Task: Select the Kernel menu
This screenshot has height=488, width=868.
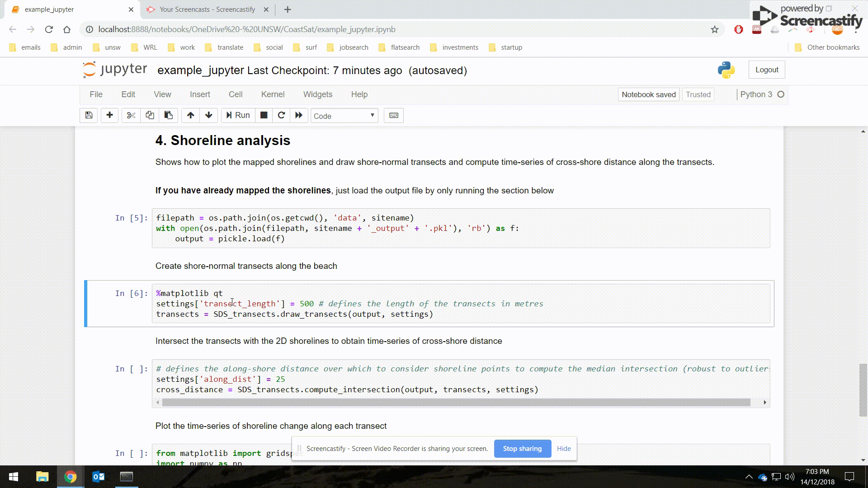Action: point(273,94)
